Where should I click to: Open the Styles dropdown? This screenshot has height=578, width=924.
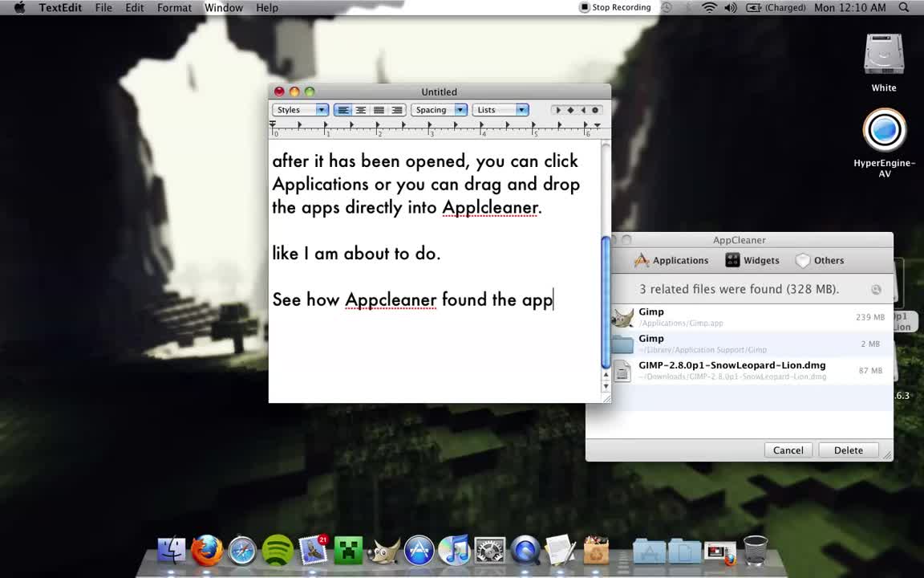click(300, 110)
